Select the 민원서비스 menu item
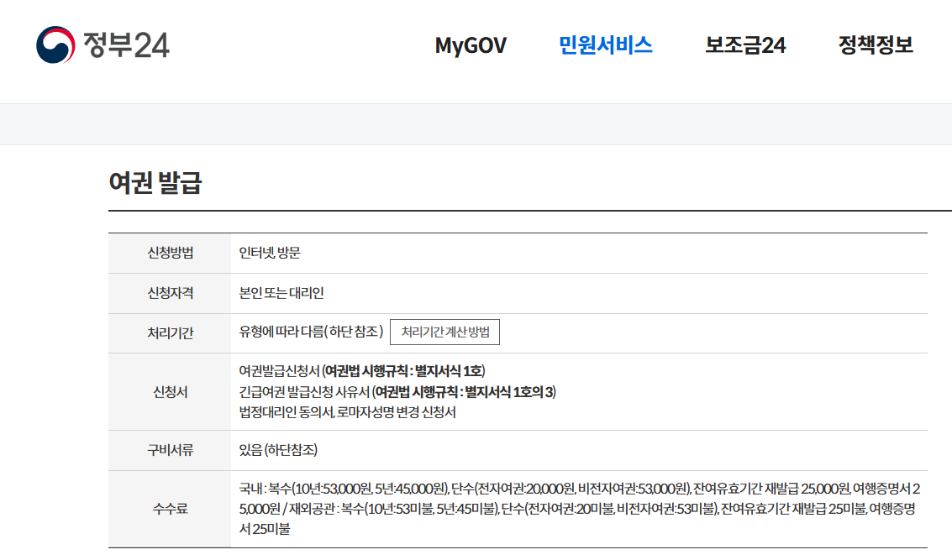Screen dimensions: 952x560 coord(605,46)
